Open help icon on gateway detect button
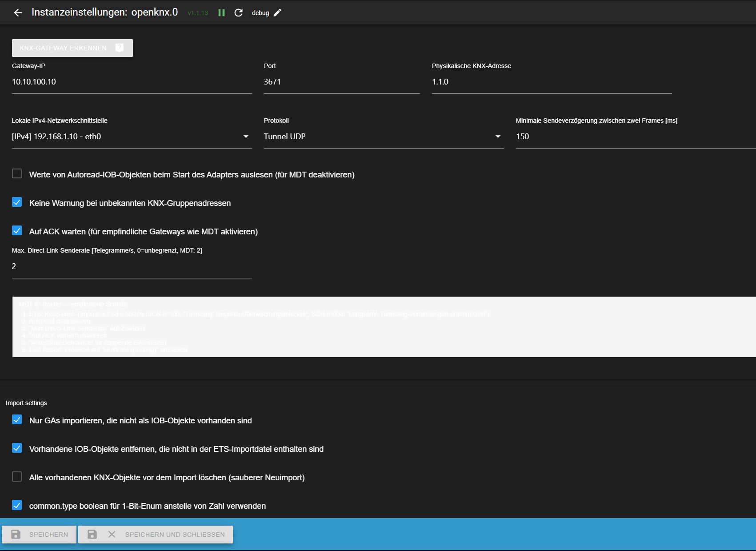The width and height of the screenshot is (756, 551). (120, 48)
